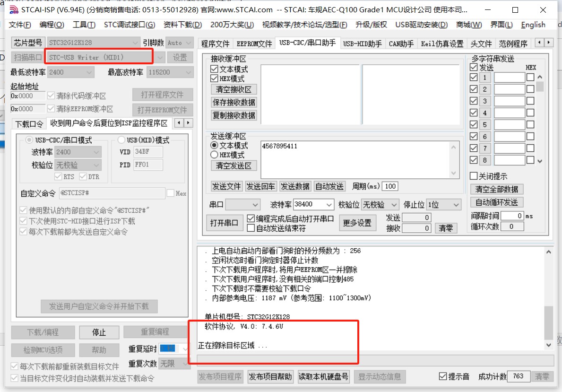Click 自动循环发送 button
This screenshot has height=392, width=562.
[x=496, y=202]
